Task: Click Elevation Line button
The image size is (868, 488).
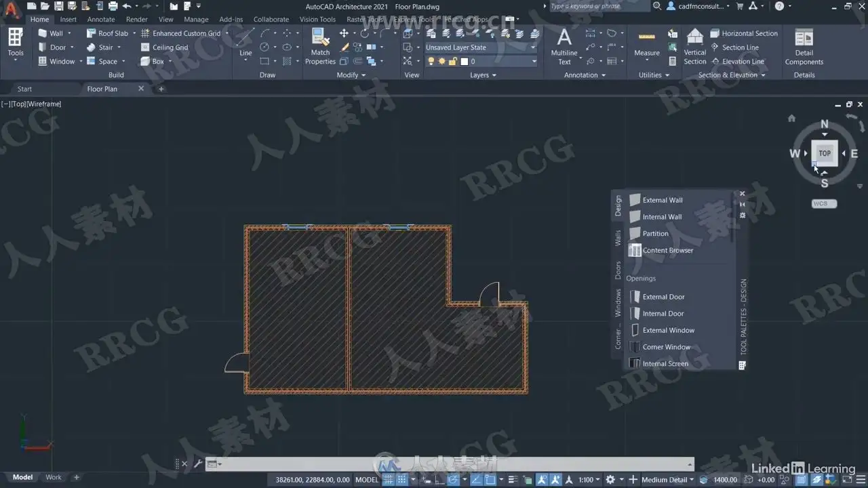Action: coord(737,61)
